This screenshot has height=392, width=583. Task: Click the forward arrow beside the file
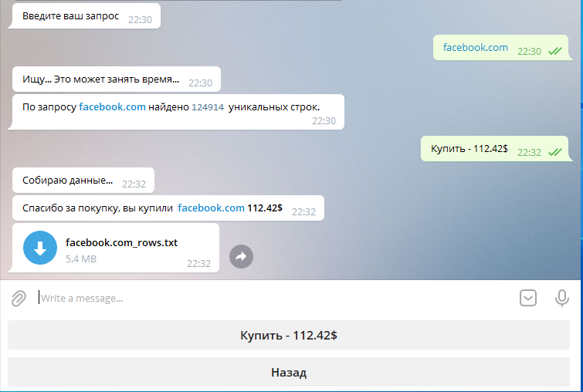tap(241, 256)
